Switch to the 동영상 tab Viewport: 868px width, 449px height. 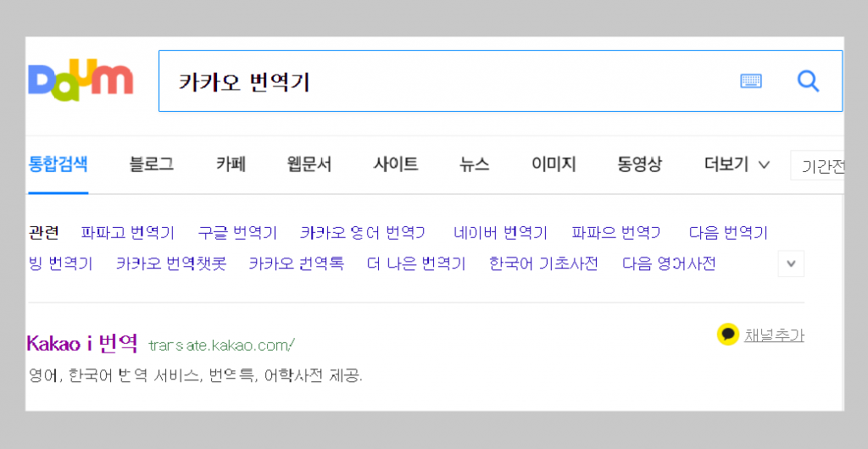click(x=639, y=164)
